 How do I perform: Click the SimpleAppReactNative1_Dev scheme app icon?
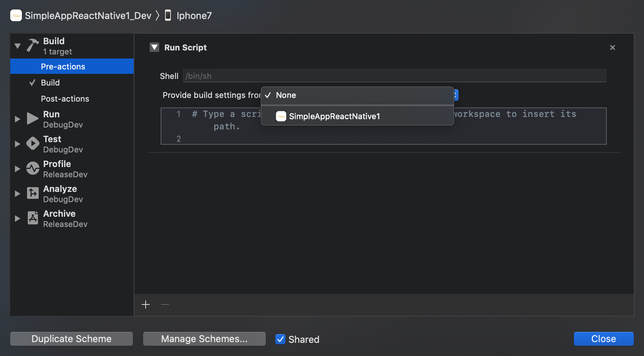coord(16,16)
